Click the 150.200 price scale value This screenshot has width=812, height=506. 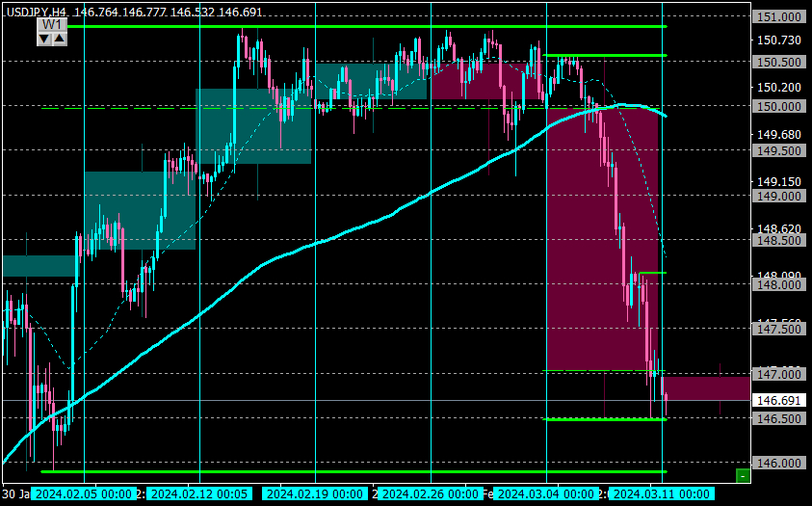pyautogui.click(x=779, y=87)
